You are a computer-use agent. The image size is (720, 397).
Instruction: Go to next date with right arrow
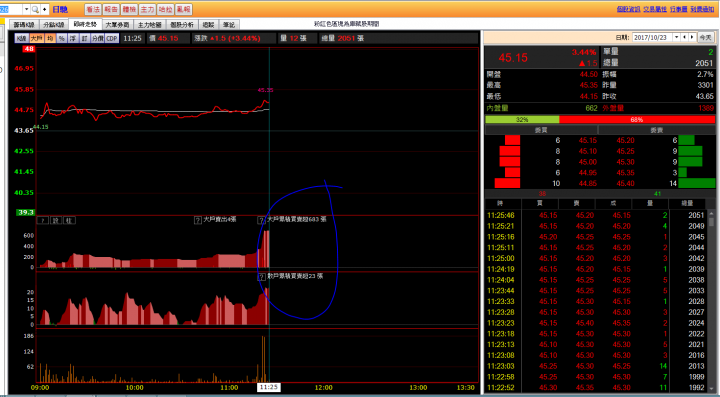tap(692, 38)
